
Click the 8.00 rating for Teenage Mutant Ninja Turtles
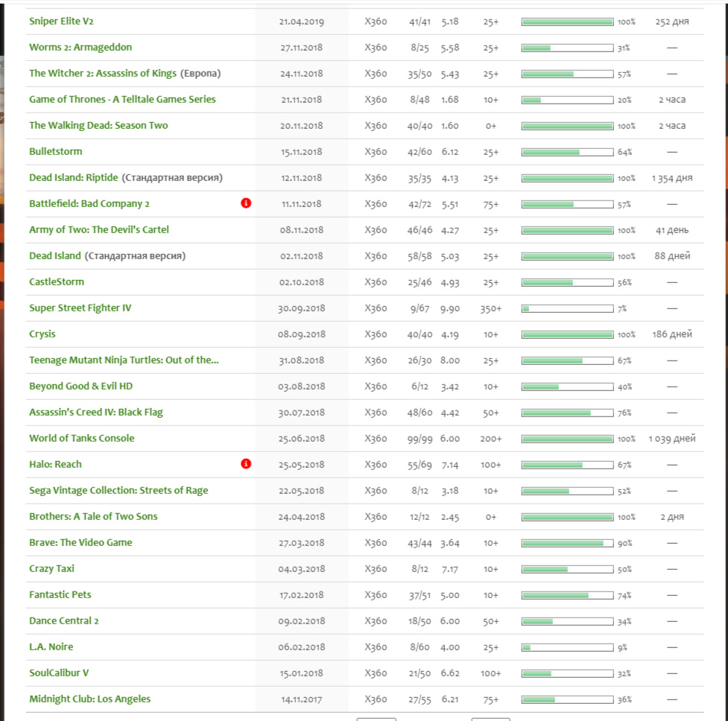coord(450,361)
